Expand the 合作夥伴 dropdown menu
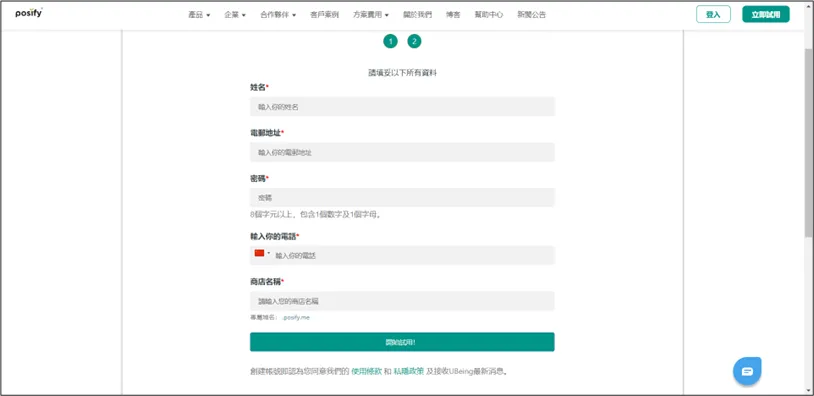Viewport: 814px width, 396px height. click(278, 15)
